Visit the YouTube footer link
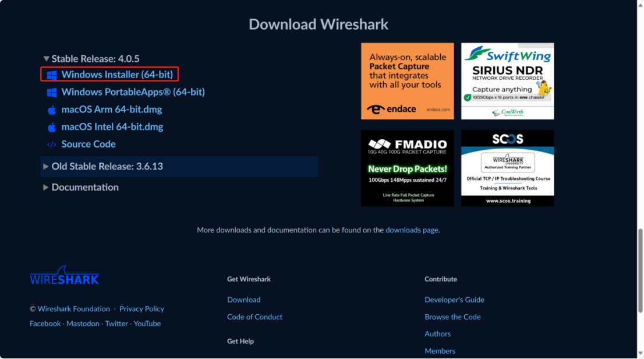The width and height of the screenshot is (644, 359). (x=147, y=323)
